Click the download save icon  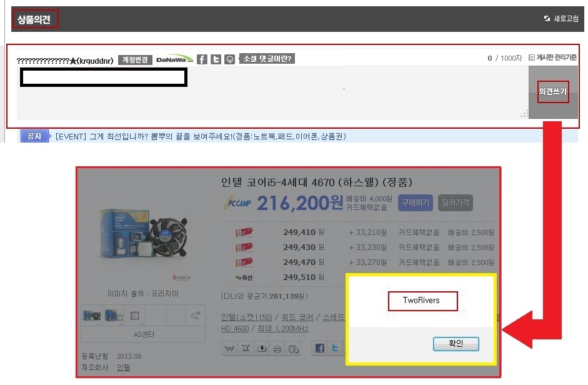261,349
